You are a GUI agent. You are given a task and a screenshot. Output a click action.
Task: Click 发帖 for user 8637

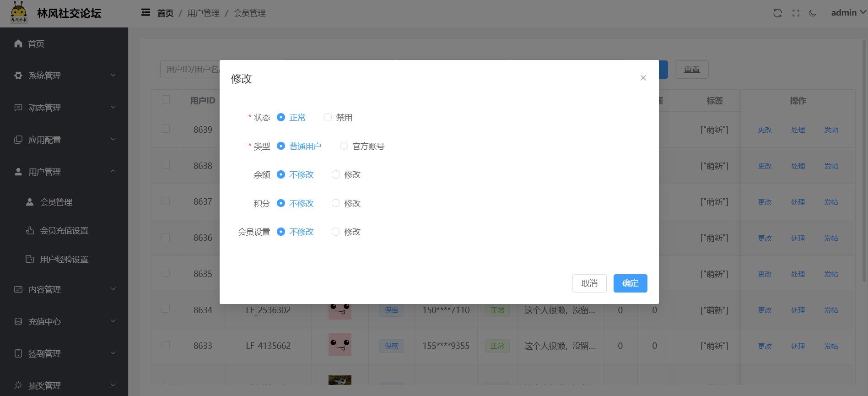[x=831, y=202]
